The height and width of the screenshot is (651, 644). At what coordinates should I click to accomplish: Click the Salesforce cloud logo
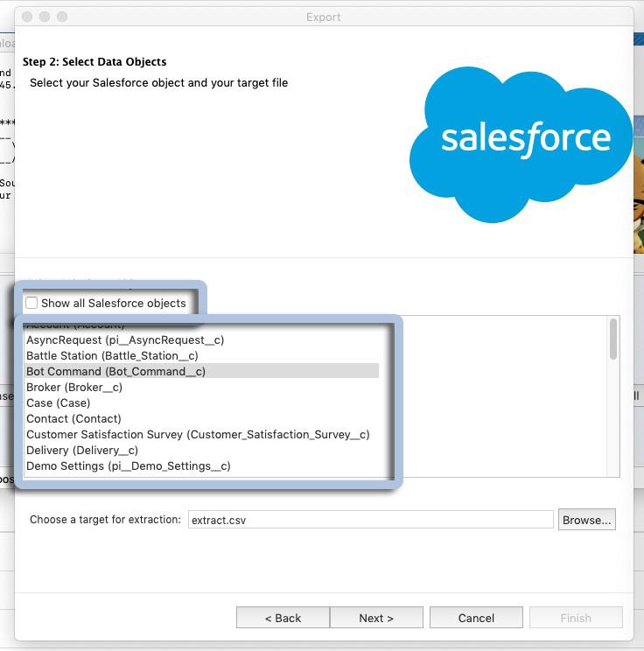point(525,140)
